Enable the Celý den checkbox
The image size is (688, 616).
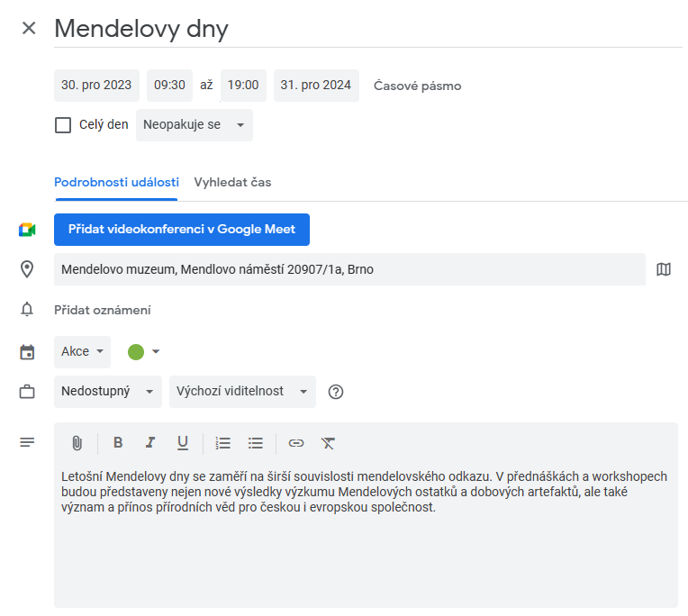pos(63,125)
